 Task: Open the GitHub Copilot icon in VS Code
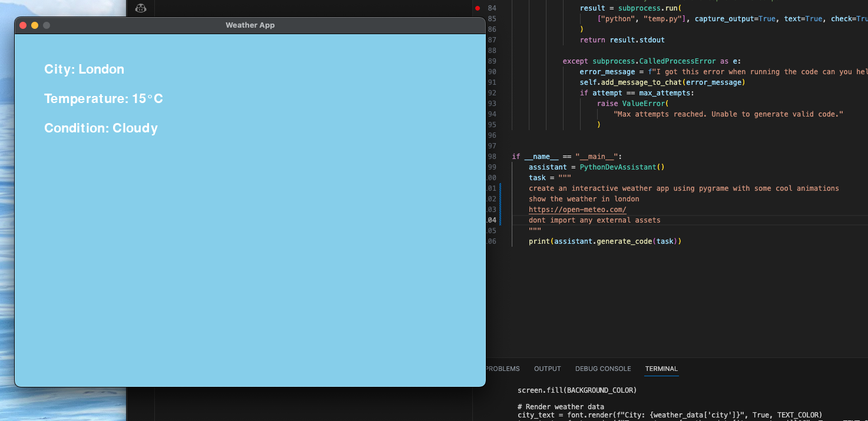pyautogui.click(x=141, y=8)
